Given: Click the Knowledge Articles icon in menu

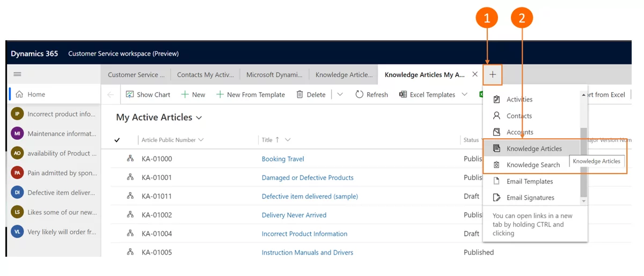Looking at the screenshot, I should coord(496,148).
